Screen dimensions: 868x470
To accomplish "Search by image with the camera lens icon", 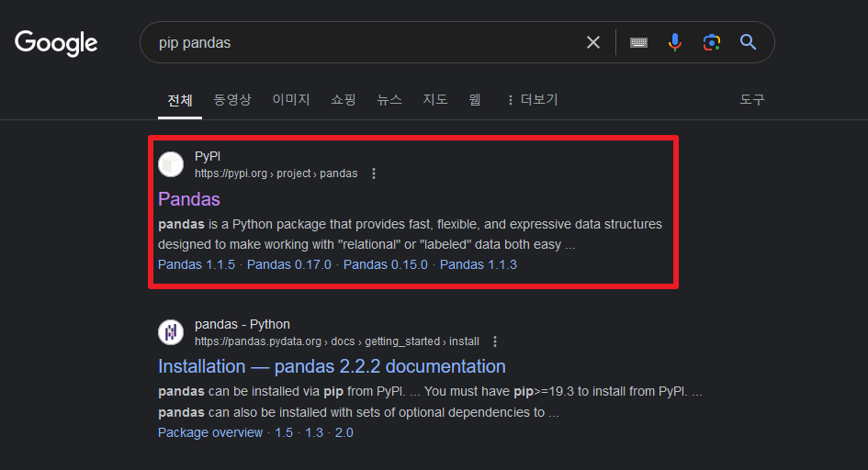I will (711, 42).
